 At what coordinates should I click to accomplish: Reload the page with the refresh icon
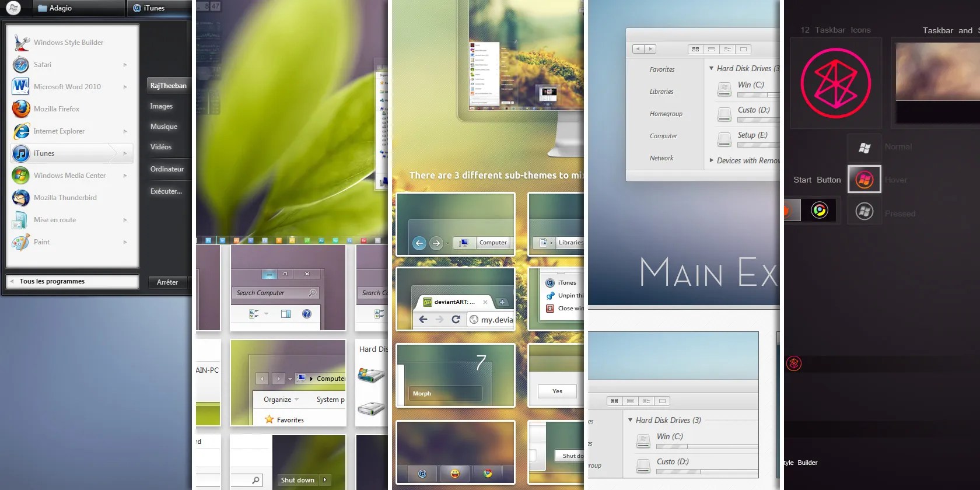[456, 320]
